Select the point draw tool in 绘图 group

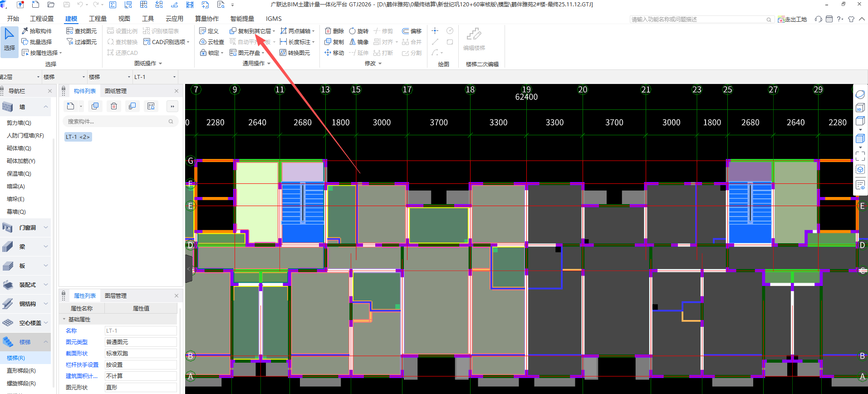click(435, 31)
